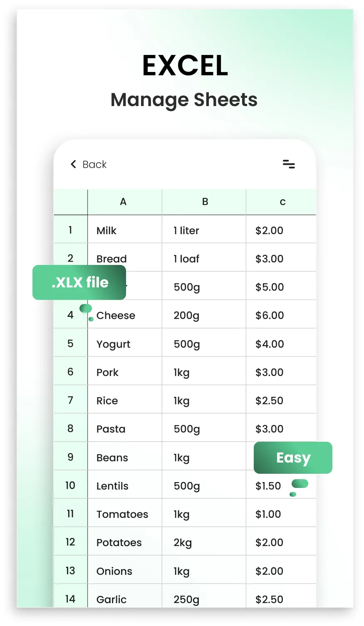Open the filter menu icon at top right
Image resolution: width=364 pixels, height=626 pixels.
coord(289,164)
